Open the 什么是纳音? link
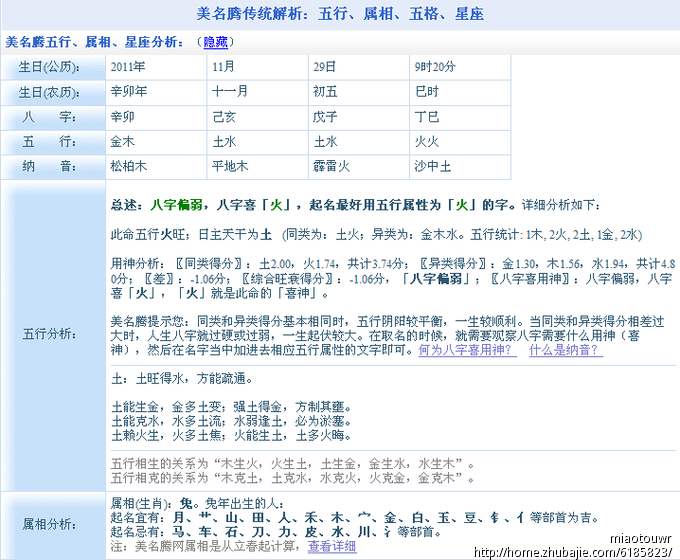This screenshot has width=680, height=560. 566,350
